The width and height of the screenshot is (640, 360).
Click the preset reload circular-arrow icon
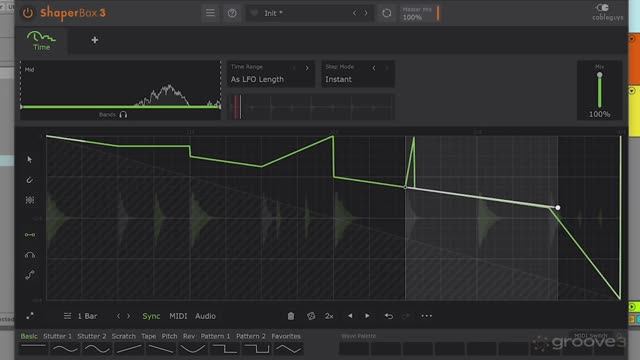pos(387,13)
